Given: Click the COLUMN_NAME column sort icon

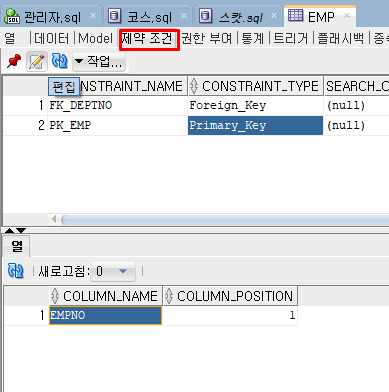Looking at the screenshot, I should point(55,296).
